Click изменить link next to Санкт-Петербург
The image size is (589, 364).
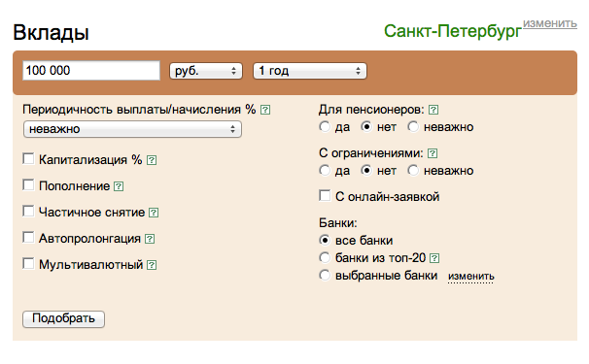550,23
